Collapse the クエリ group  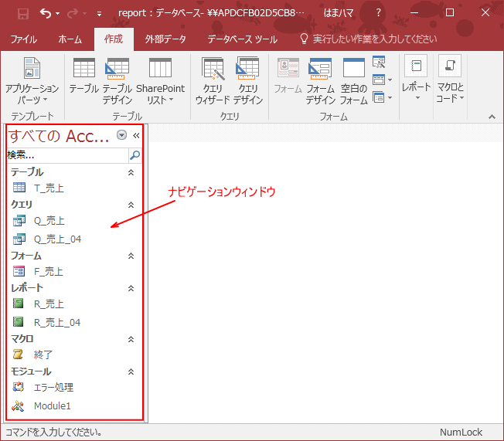(131, 205)
